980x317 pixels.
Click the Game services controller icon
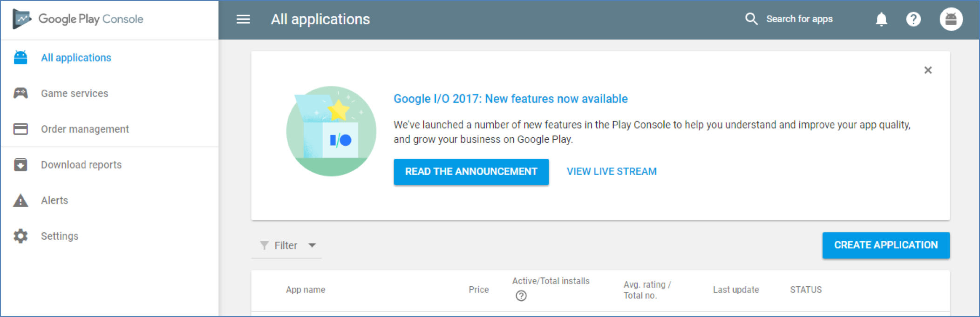20,93
